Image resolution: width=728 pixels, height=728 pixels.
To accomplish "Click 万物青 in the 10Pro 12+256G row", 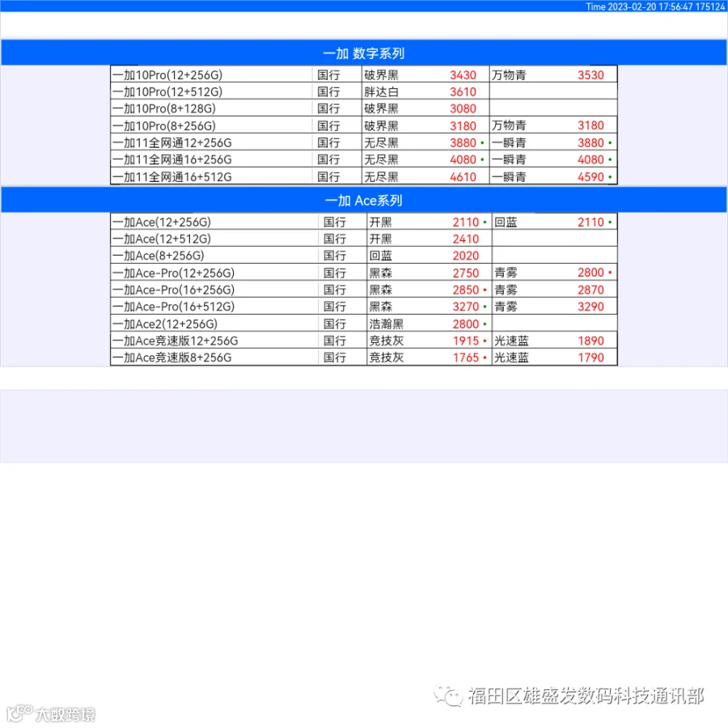I will tap(509, 74).
